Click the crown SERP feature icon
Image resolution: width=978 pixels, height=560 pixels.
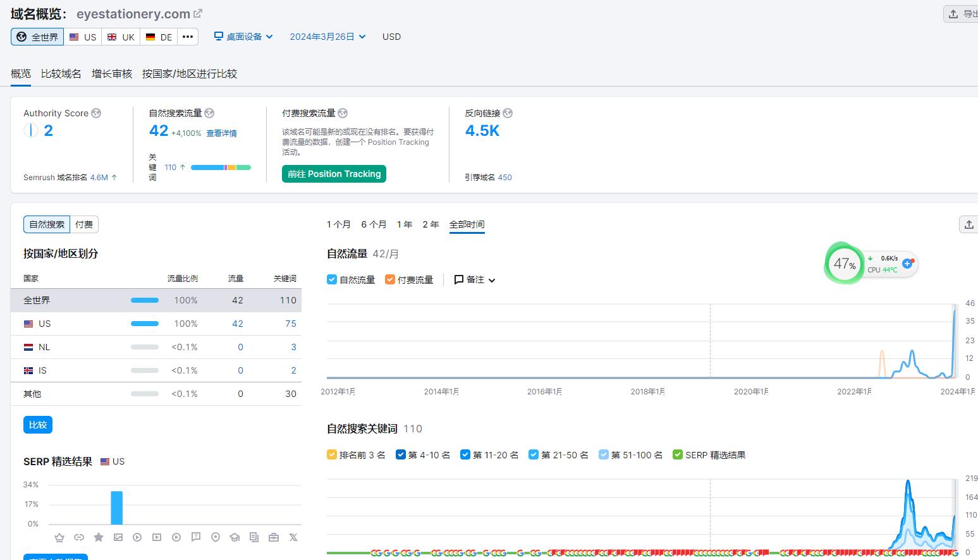coord(59,537)
